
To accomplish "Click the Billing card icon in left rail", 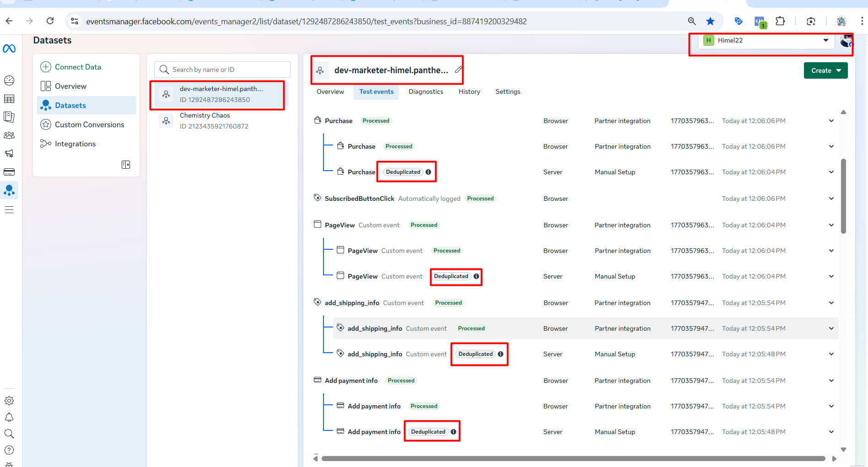I will [9, 172].
